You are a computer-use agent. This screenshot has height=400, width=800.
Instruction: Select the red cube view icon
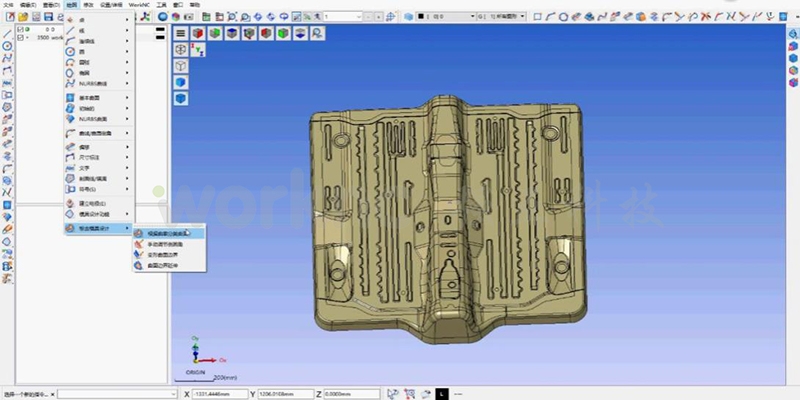tap(197, 33)
